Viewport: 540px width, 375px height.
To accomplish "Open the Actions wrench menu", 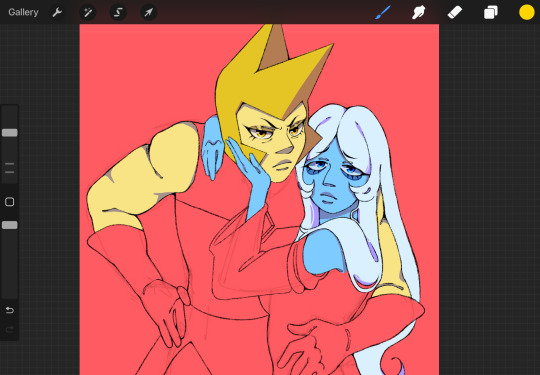I will pos(57,12).
